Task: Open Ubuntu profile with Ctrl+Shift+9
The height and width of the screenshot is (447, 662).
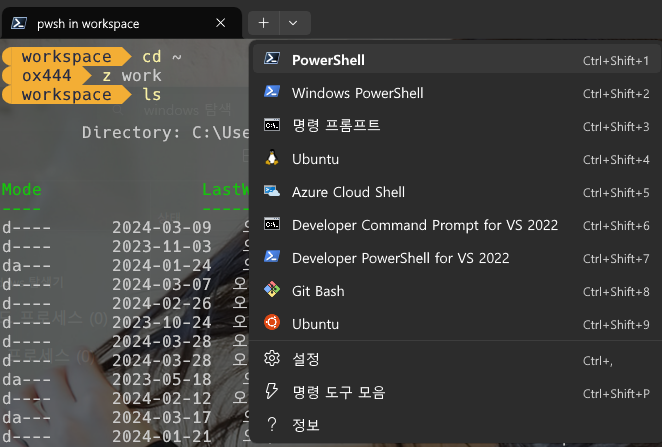Action: [456, 324]
